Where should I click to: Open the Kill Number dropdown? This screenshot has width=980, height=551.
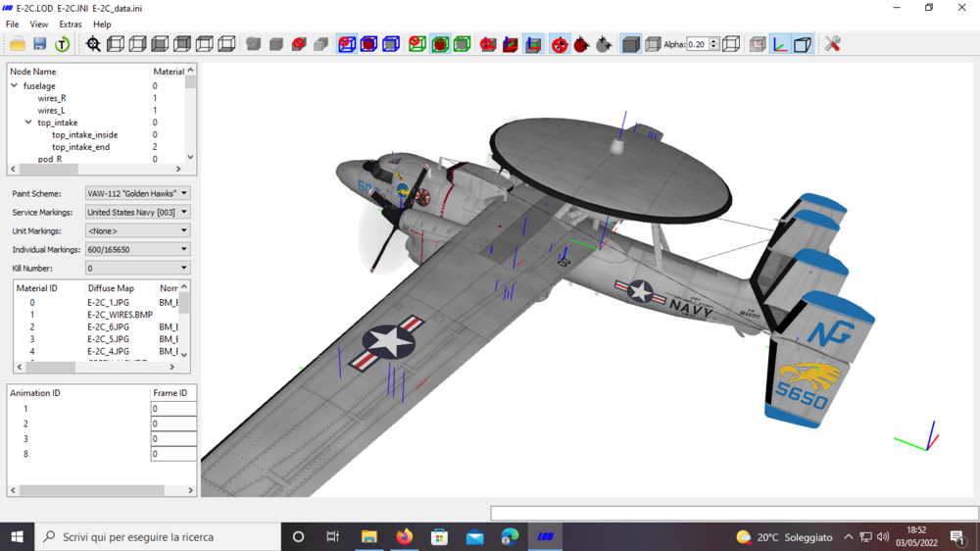[x=137, y=268]
